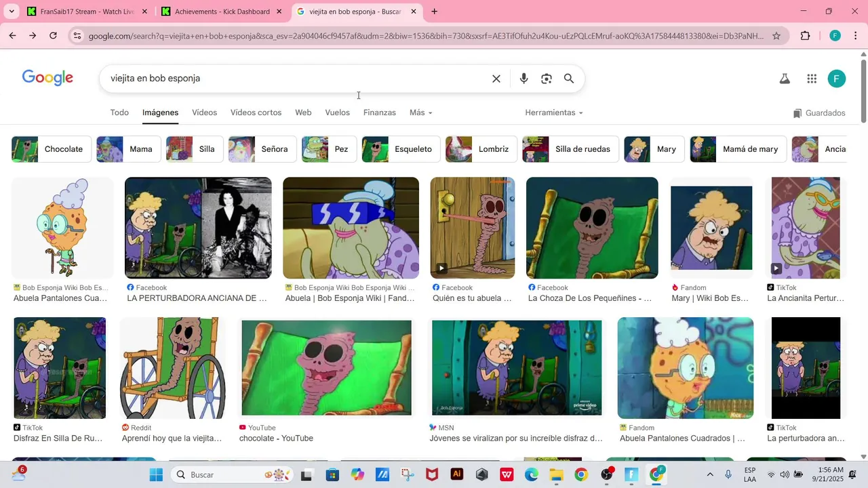Filter images by the Esqueleto chip

point(401,149)
